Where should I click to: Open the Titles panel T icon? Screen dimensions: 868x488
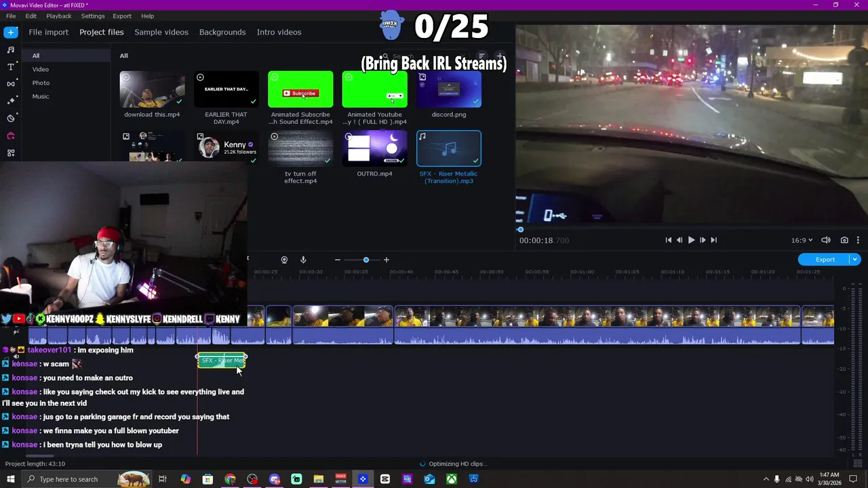[10, 66]
